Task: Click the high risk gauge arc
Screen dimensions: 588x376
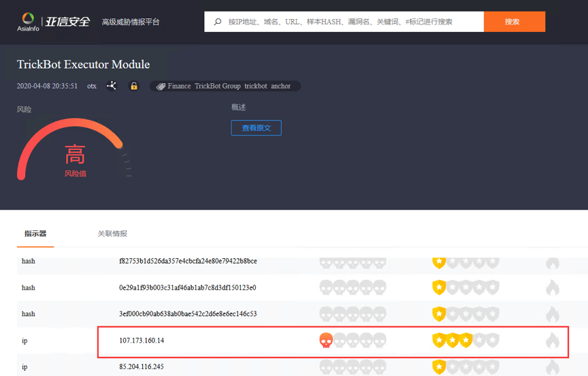Action: click(x=69, y=149)
